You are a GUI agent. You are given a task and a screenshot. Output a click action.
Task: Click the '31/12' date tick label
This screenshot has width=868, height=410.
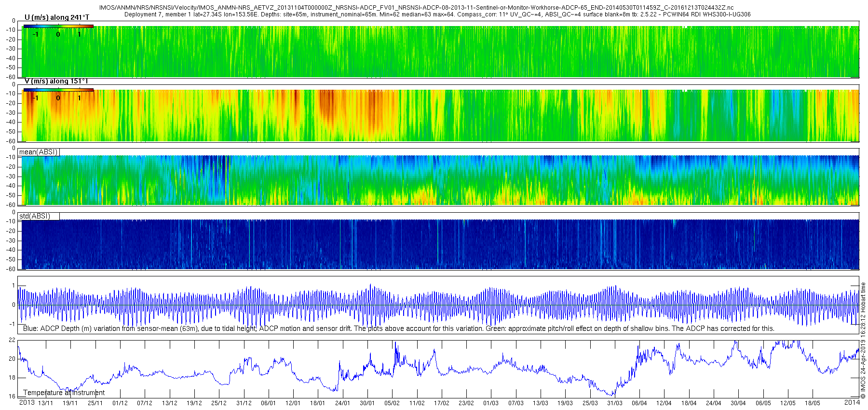click(x=244, y=403)
